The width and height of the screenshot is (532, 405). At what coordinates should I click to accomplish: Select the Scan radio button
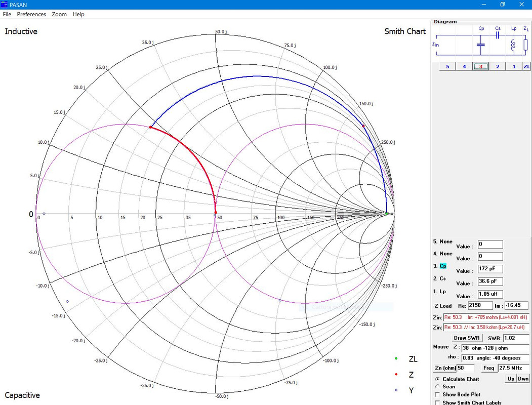point(437,387)
